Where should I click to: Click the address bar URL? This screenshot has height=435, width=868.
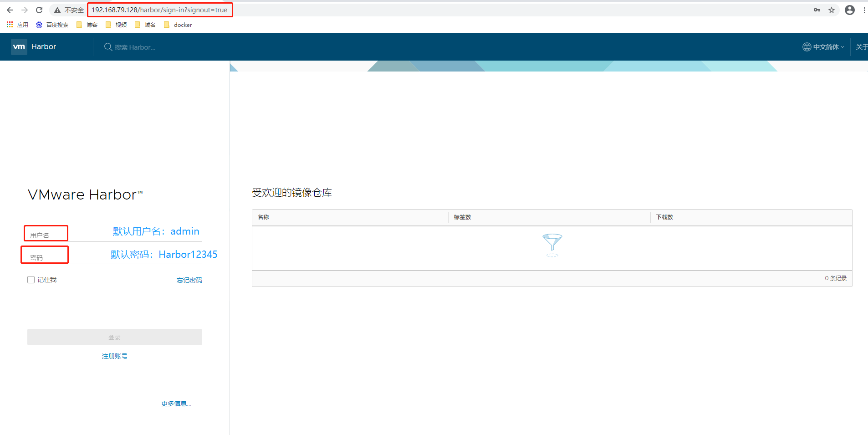coord(159,10)
